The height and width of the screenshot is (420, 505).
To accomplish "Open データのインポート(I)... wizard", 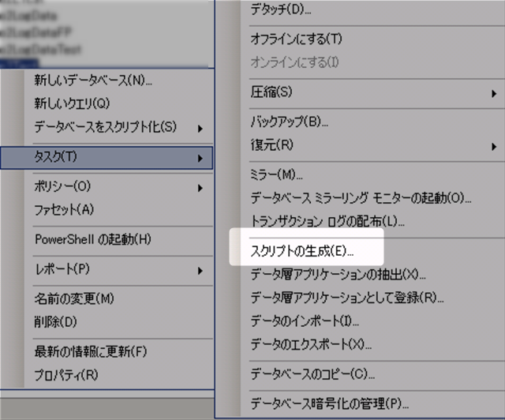I will pos(305,321).
